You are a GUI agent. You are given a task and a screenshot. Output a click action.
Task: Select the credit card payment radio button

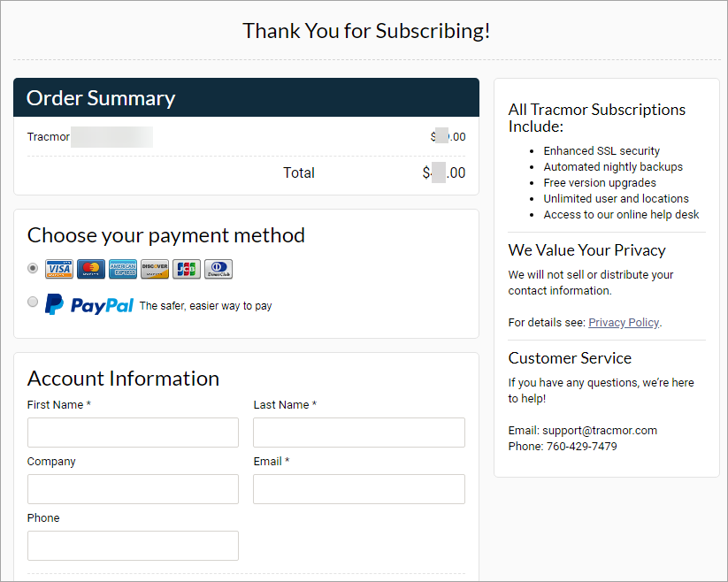point(33,267)
